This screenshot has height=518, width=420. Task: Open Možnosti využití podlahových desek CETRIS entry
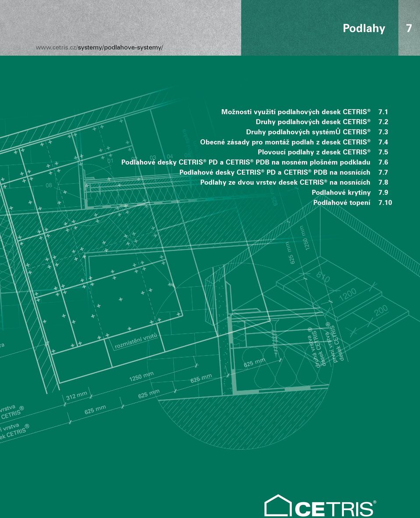(296, 112)
